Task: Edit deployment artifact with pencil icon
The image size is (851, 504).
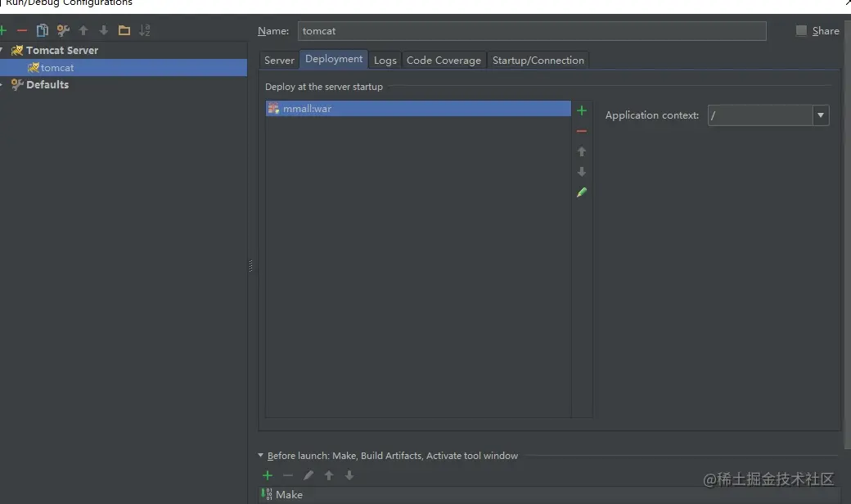Action: click(582, 192)
